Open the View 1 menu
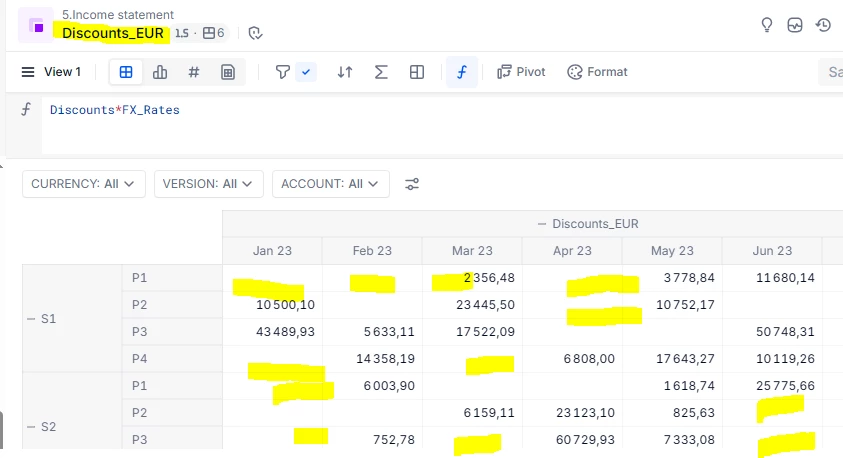This screenshot has width=843, height=458. pos(52,72)
